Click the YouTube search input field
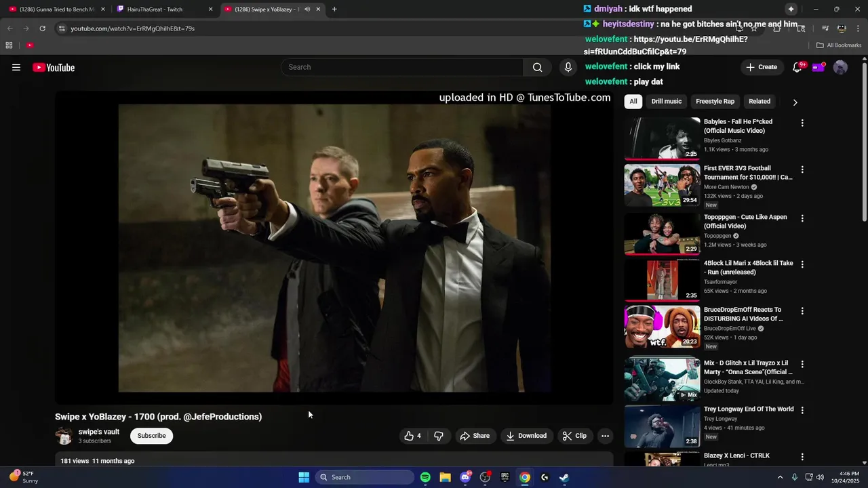 (x=403, y=67)
